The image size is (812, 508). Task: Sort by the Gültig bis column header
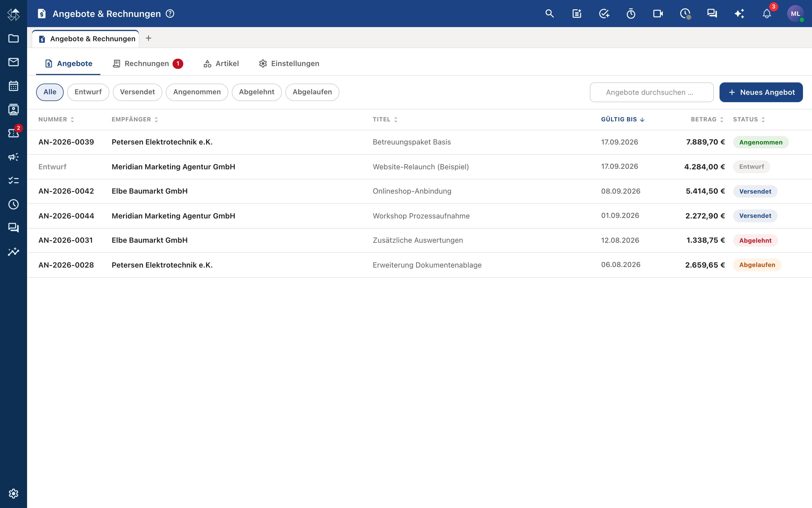pos(623,120)
